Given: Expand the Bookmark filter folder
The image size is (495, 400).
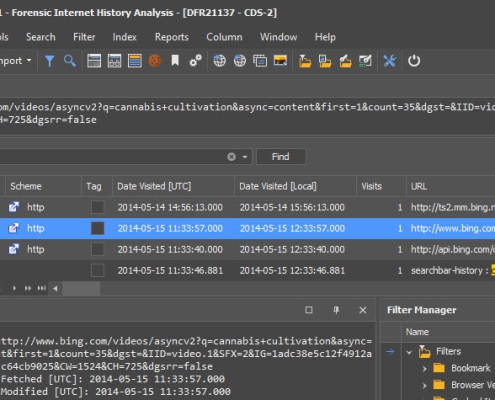Looking at the screenshot, I should coord(424,369).
